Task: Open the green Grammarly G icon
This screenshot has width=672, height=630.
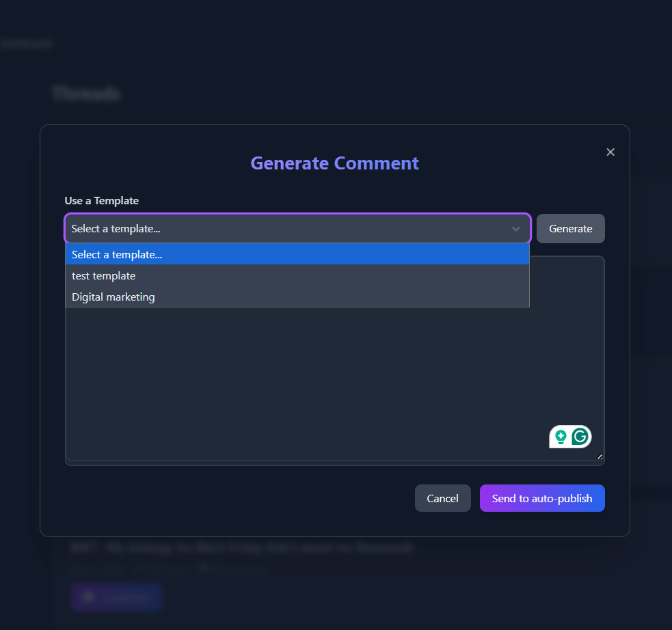Action: click(x=580, y=436)
